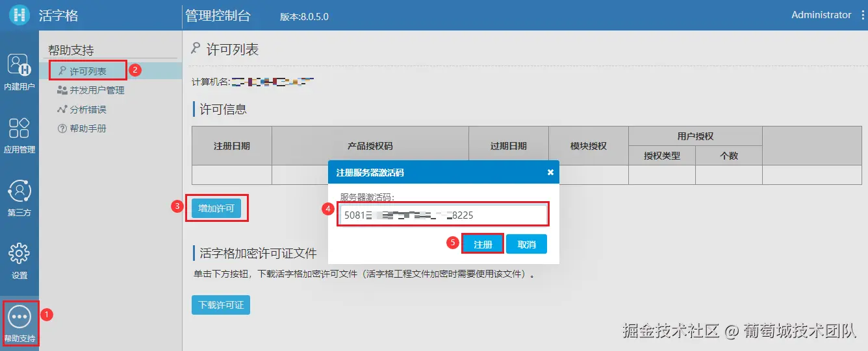The height and width of the screenshot is (351, 868).
Task: Click the 许可信息 section heading
Action: [x=223, y=109]
